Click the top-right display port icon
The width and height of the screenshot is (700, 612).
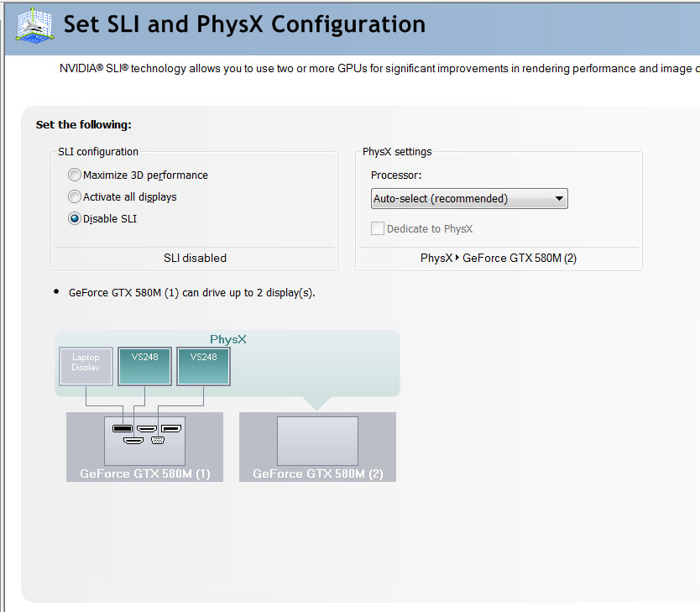171,428
